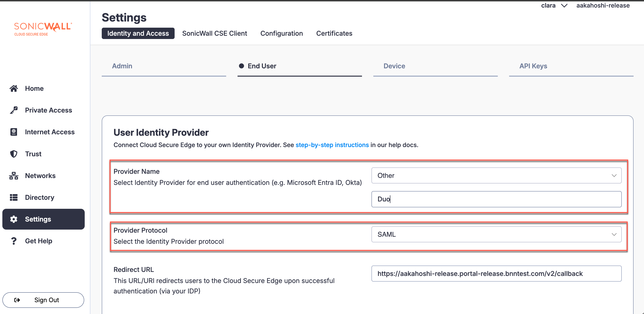This screenshot has width=644, height=314.
Task: Click the Private Access key icon
Action: point(14,110)
